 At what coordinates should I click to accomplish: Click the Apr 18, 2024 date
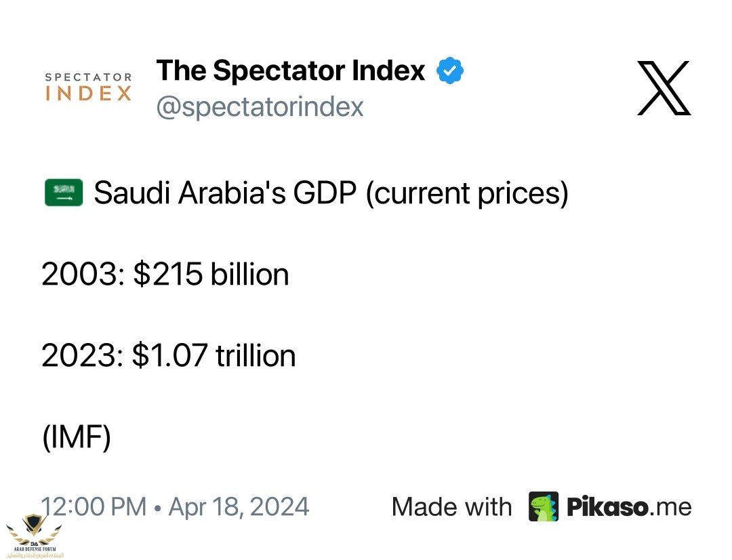pos(239,507)
